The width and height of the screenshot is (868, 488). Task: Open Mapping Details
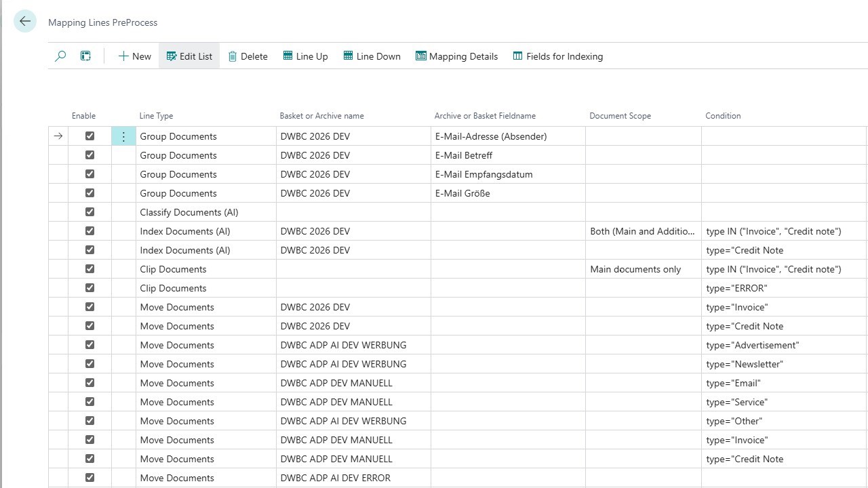point(456,56)
